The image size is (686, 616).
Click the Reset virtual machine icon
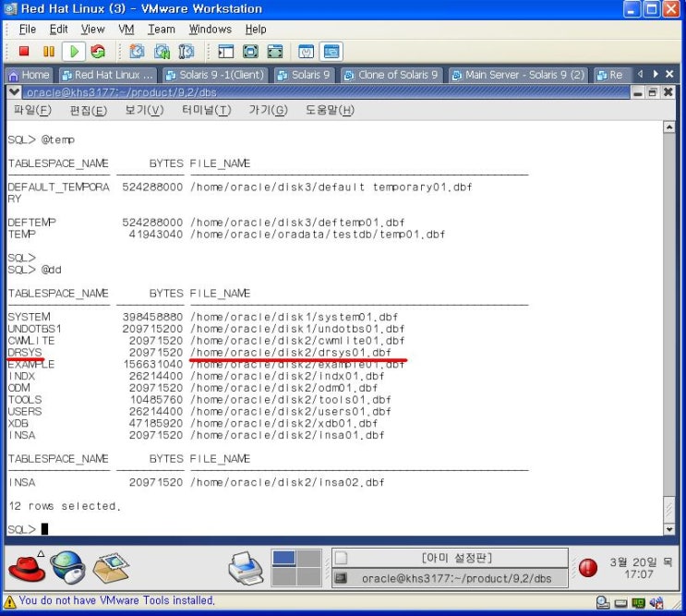click(x=98, y=52)
